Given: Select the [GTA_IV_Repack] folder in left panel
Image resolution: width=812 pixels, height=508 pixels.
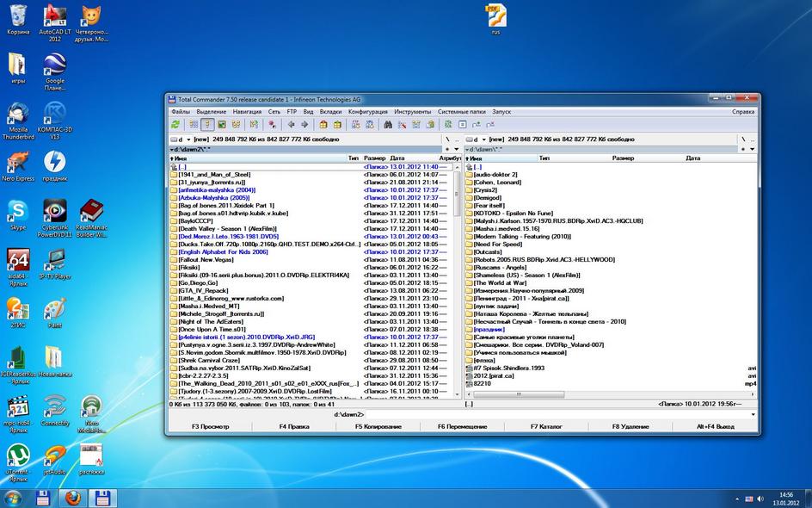Looking at the screenshot, I should [203, 291].
